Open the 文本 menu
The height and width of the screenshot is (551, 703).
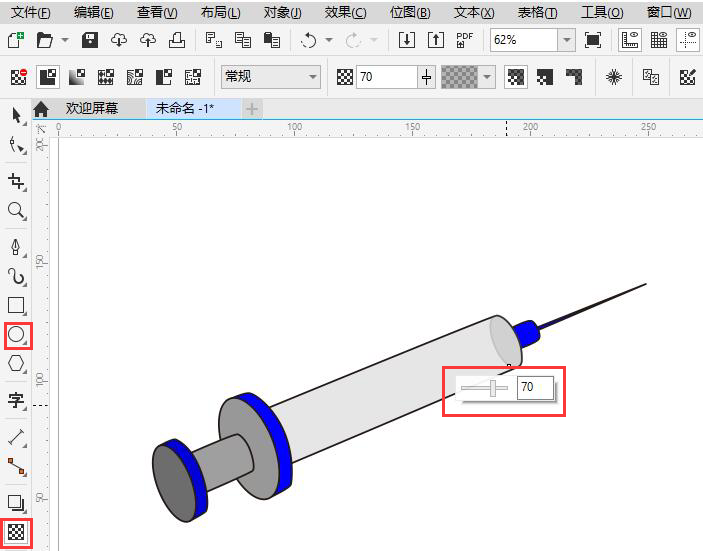pyautogui.click(x=474, y=13)
